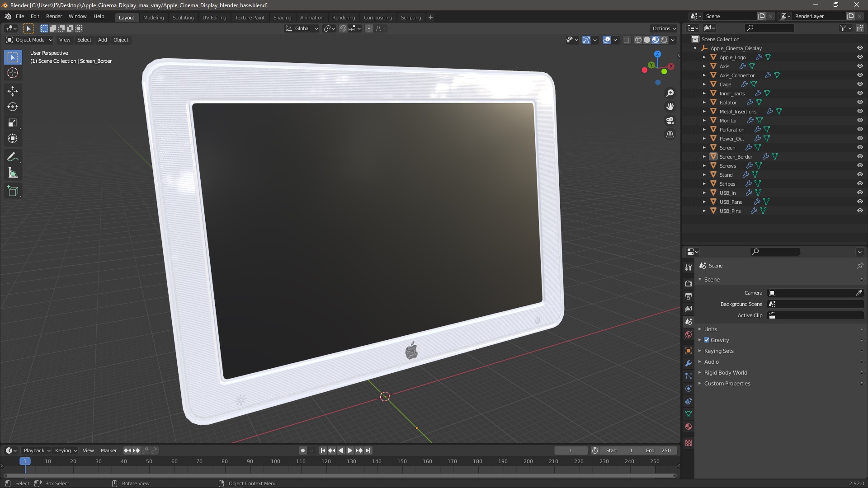Image resolution: width=868 pixels, height=488 pixels.
Task: Open Texture properties checker tab
Action: (x=689, y=443)
